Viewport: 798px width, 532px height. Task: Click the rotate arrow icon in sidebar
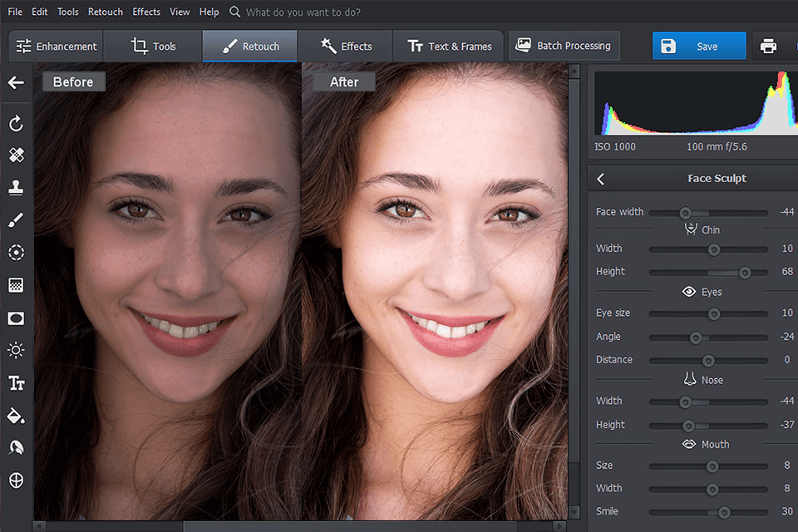pyautogui.click(x=16, y=124)
